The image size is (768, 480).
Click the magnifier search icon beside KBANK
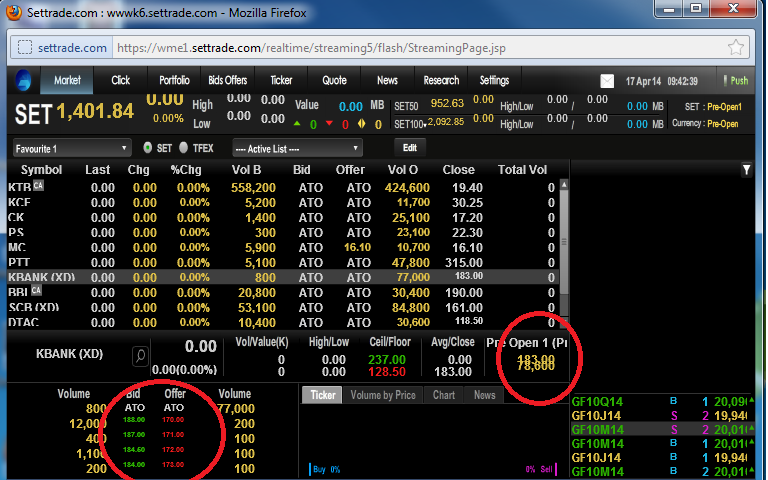140,356
